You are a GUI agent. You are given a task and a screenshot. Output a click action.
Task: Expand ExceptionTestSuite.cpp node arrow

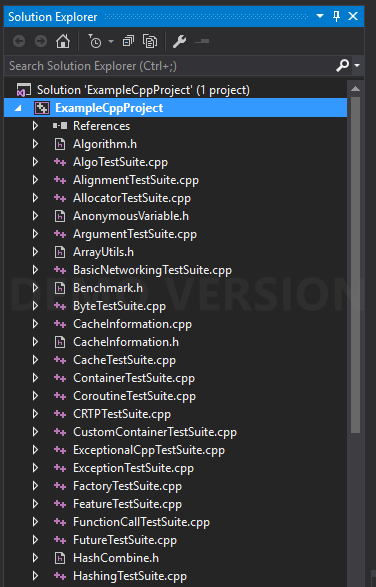(x=36, y=468)
